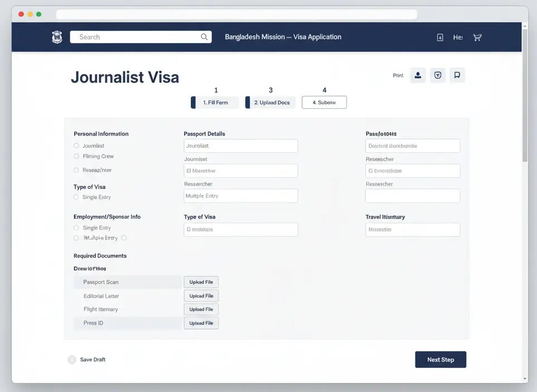Select Multiple Entry under Employment/Sponsor Info
The height and width of the screenshot is (392, 537).
76,238
